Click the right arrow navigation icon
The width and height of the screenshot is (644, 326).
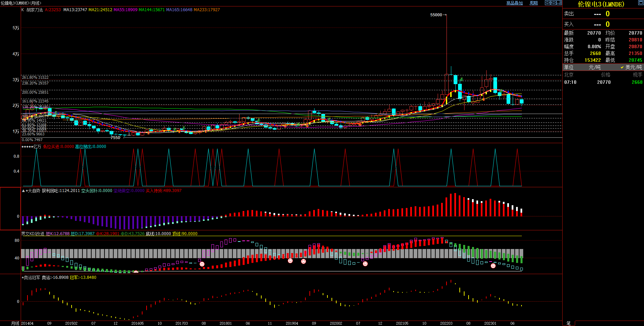point(553,3)
